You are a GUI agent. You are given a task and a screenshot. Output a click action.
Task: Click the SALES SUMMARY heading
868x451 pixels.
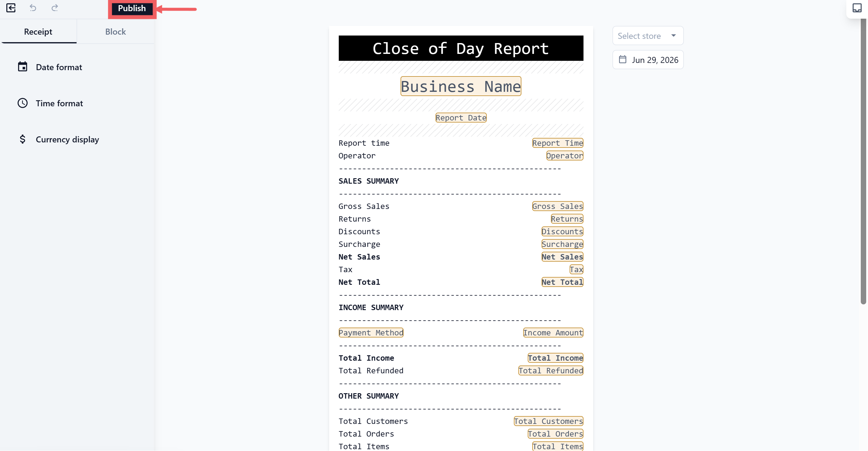[369, 181]
